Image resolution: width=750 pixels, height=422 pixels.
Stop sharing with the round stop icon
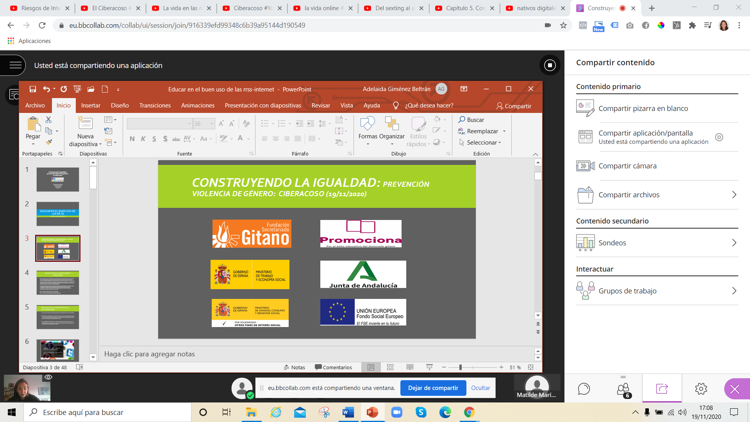click(x=550, y=65)
